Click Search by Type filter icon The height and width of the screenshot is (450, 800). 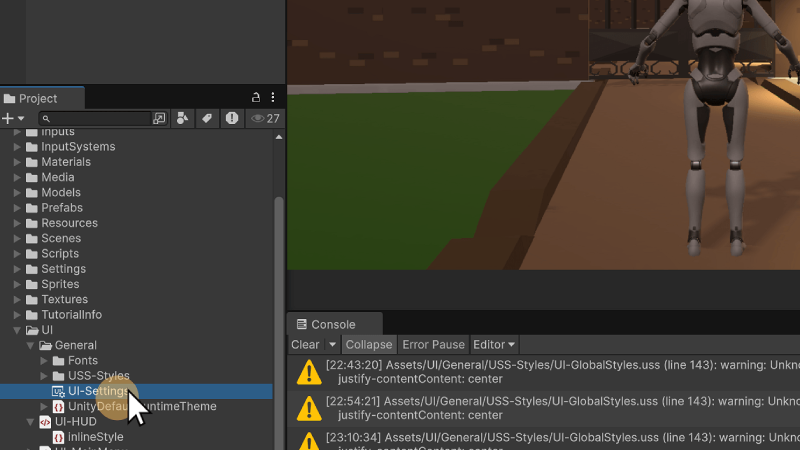182,118
